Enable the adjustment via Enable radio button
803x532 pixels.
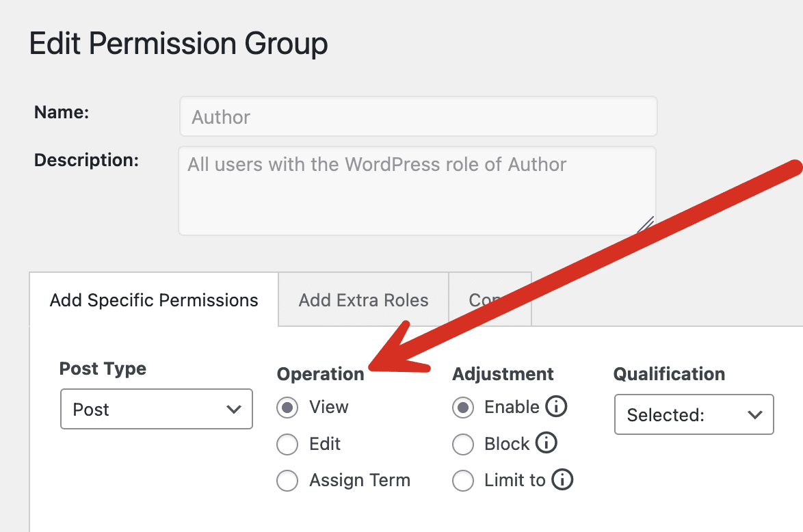tap(463, 407)
